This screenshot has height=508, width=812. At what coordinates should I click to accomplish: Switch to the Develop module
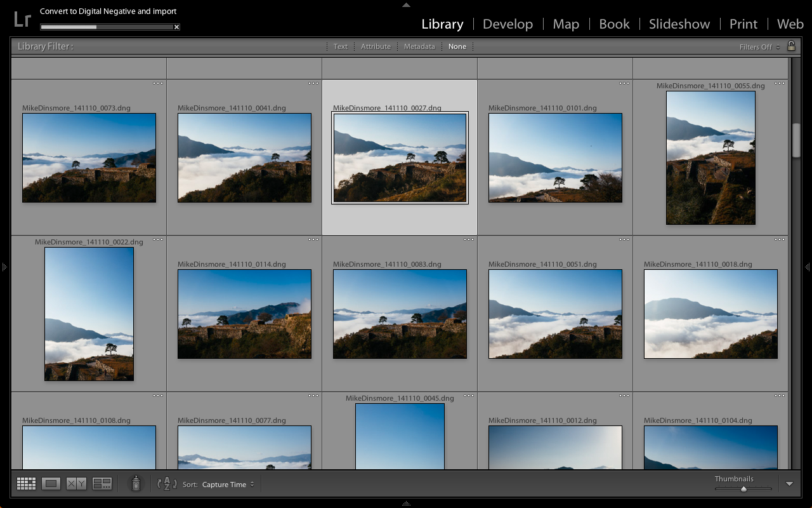pos(507,24)
